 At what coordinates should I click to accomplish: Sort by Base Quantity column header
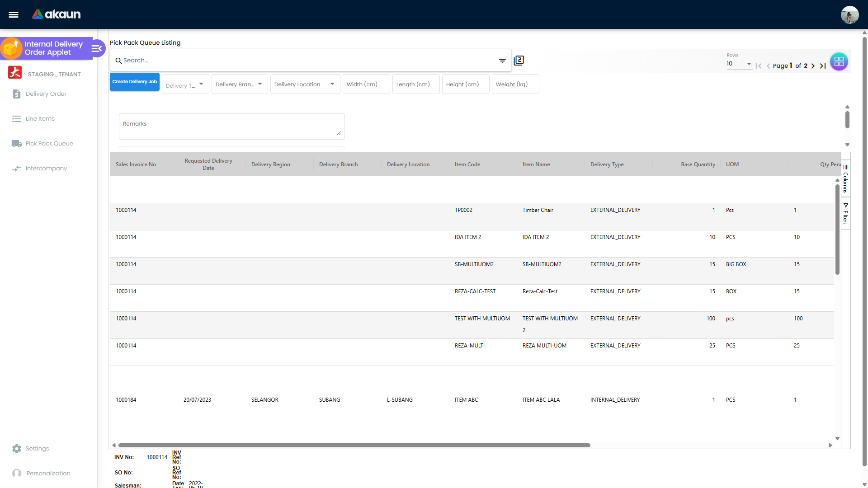click(698, 164)
